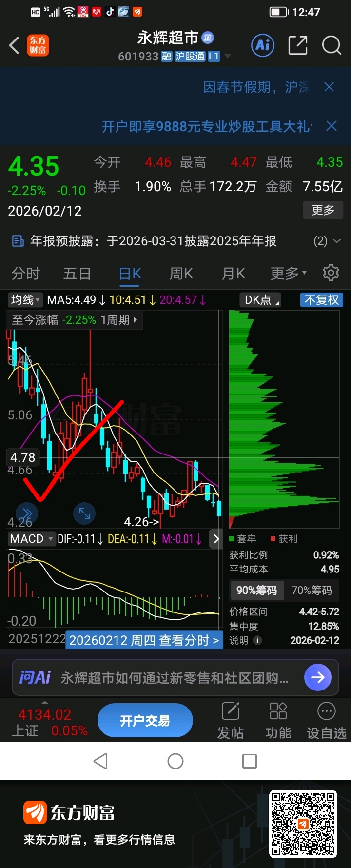Tap the 问Ai question input field
This screenshot has width=351, height=868.
[x=175, y=677]
